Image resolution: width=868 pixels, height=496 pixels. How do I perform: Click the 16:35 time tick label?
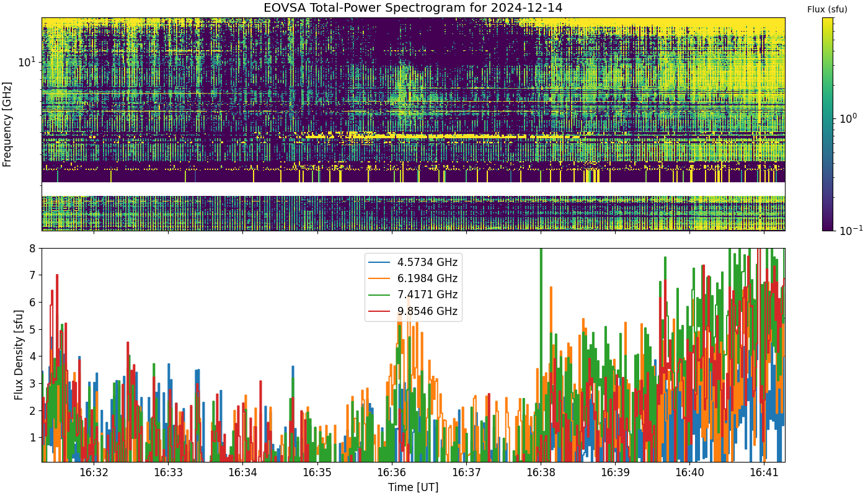coord(317,472)
